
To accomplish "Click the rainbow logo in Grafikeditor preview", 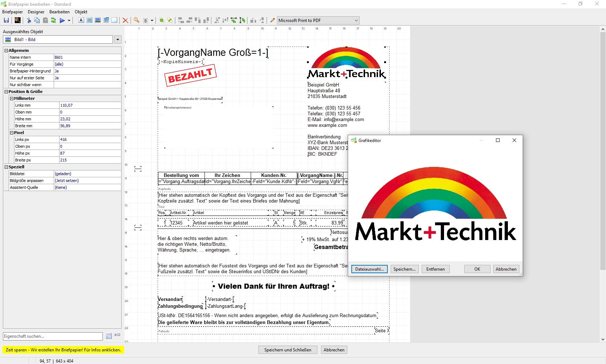I will pyautogui.click(x=435, y=204).
